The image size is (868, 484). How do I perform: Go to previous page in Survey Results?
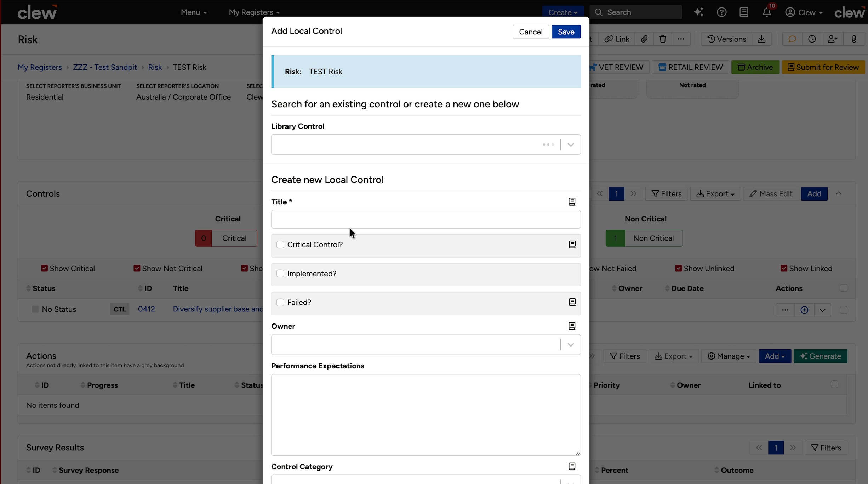(759, 448)
